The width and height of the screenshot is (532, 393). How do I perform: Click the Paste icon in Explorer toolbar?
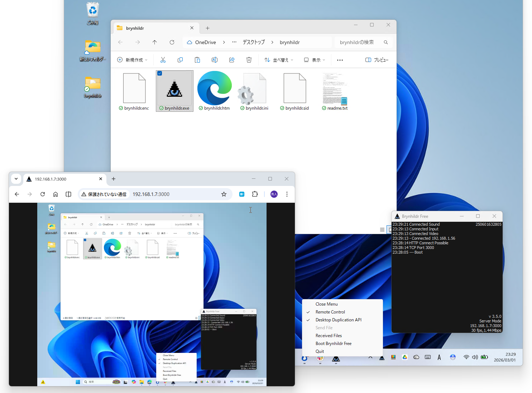pyautogui.click(x=197, y=60)
